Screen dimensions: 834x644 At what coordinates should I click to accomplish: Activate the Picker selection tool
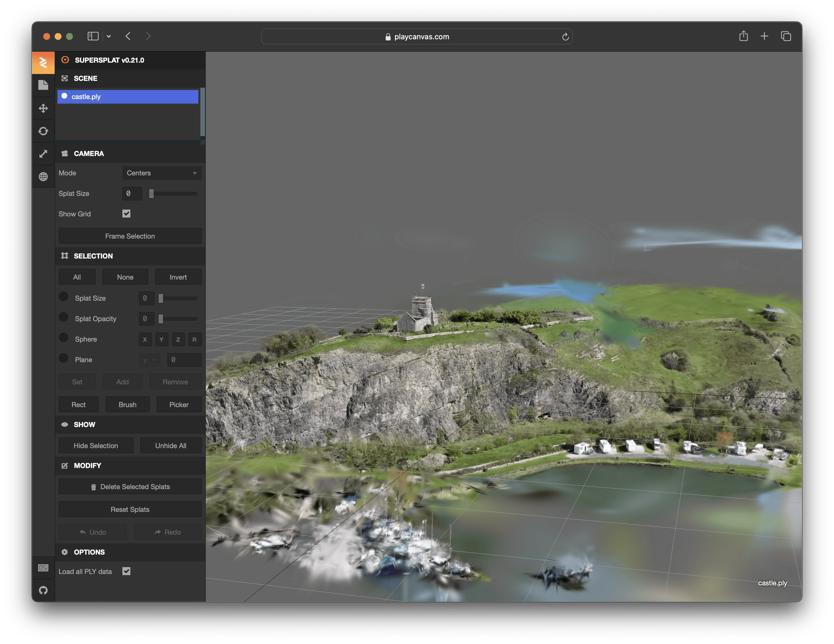coord(179,405)
